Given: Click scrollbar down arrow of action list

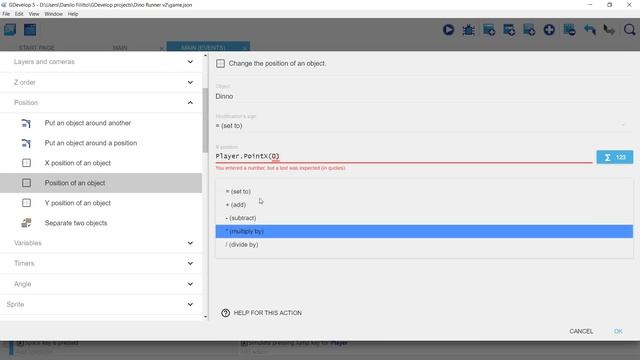Looking at the screenshot, I should coord(205,317).
